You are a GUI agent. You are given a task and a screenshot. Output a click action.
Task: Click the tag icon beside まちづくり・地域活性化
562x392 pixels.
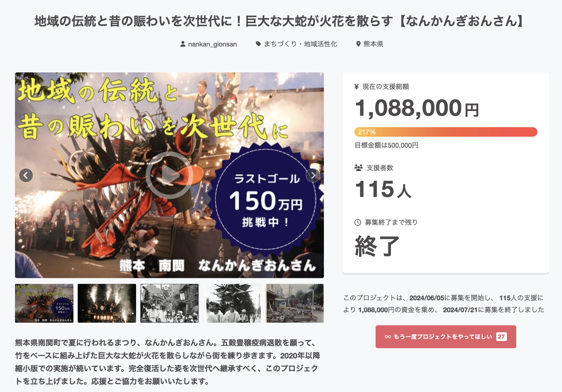[x=258, y=44]
